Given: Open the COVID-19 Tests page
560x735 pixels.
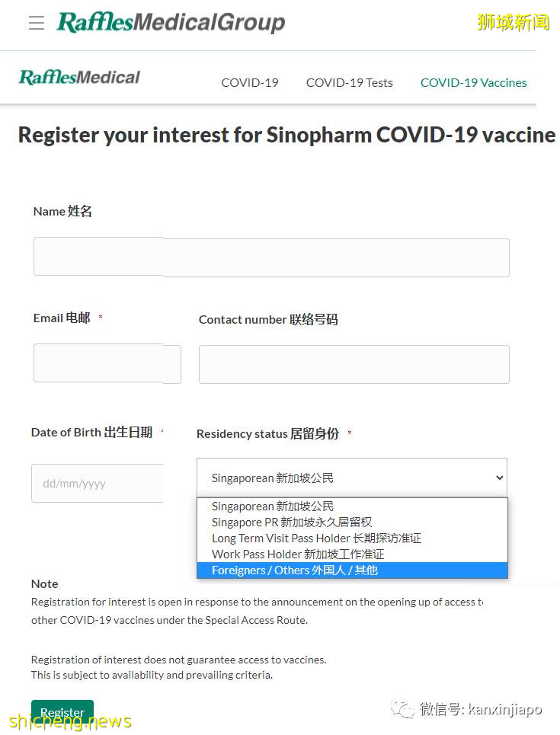Looking at the screenshot, I should click(x=349, y=82).
